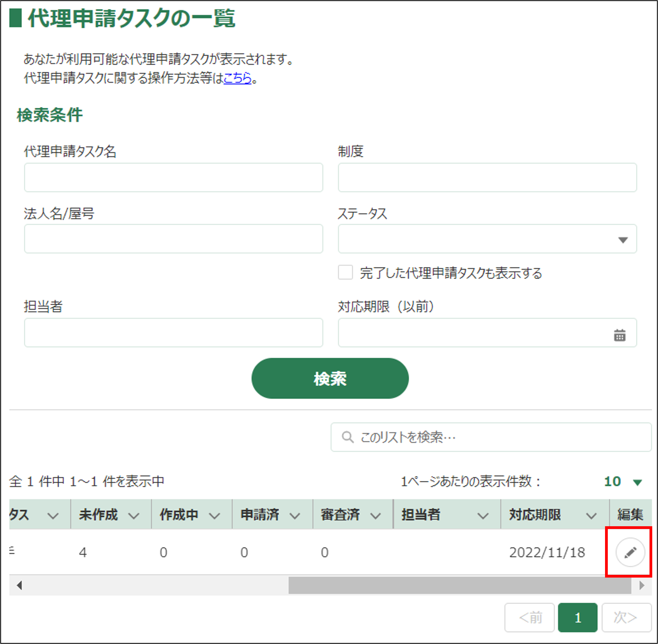Expand the 作成中 column sort chevron
This screenshot has height=644, width=658.
214,516
